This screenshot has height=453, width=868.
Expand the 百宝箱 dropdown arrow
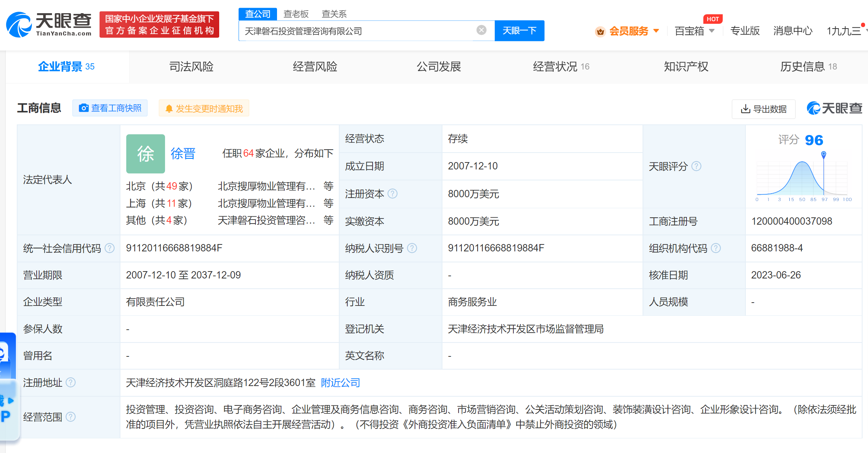point(712,31)
